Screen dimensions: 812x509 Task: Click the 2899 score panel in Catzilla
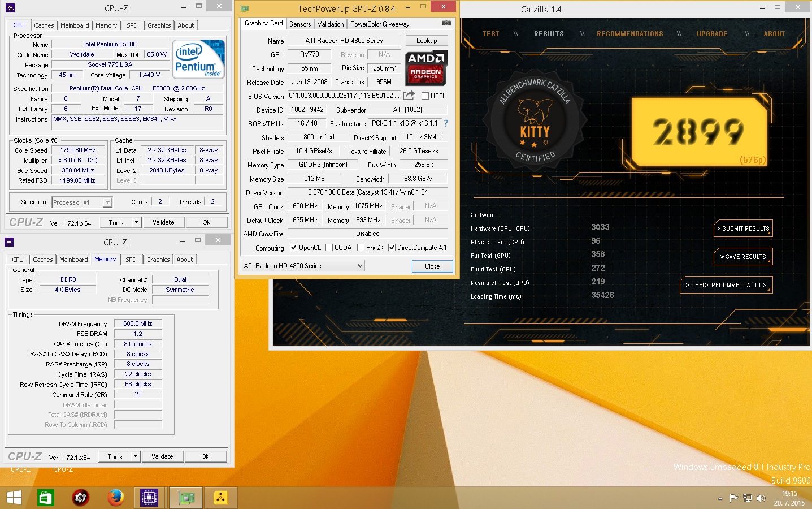700,131
